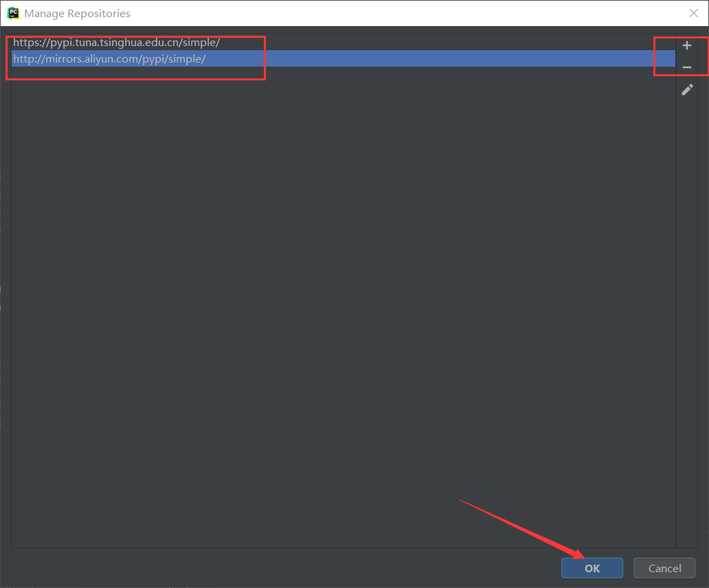Click Cancel to discard repository changes

coord(664,567)
